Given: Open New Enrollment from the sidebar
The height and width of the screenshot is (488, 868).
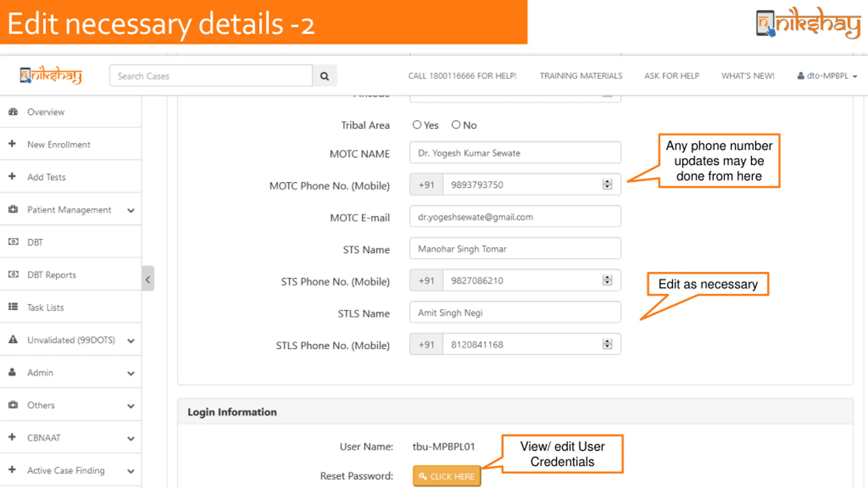Looking at the screenshot, I should (x=71, y=144).
